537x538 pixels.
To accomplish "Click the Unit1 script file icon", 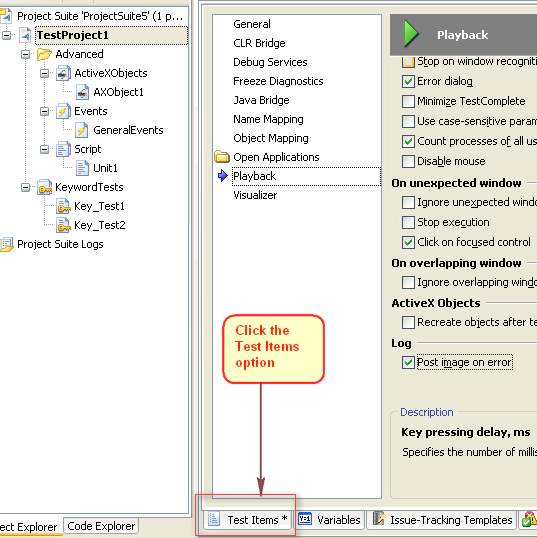I will click(x=82, y=168).
